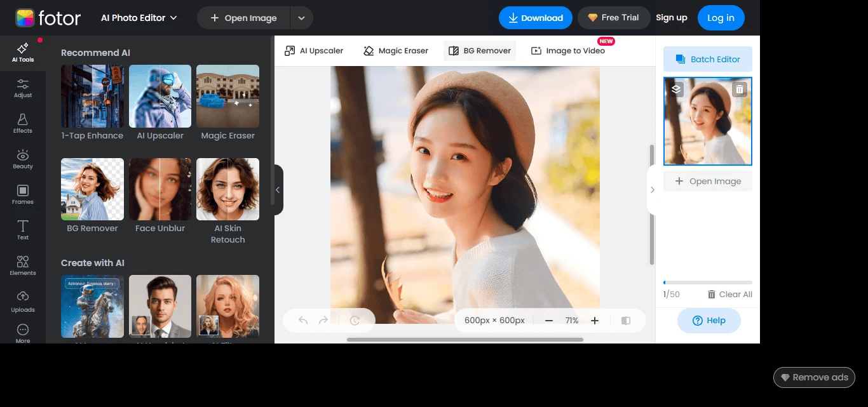Open the Text sidebar panel
This screenshot has width=868, height=407.
point(23,231)
